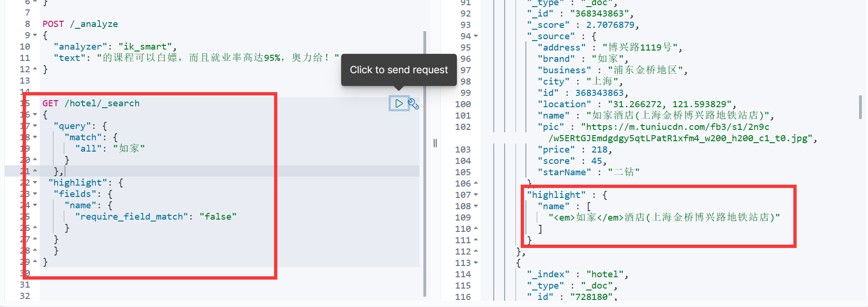Collapse fold arrow at response line 111
The height and width of the screenshot is (307, 868).
coord(476,240)
